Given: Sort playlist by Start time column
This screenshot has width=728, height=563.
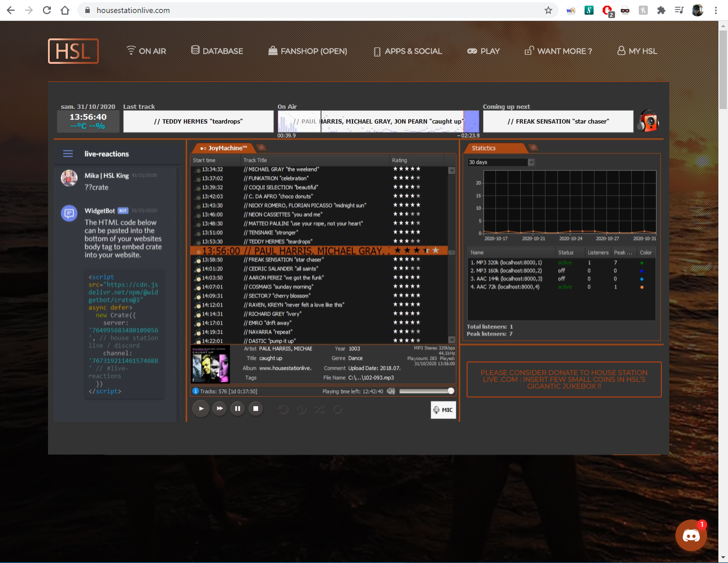Looking at the screenshot, I should point(216,160).
